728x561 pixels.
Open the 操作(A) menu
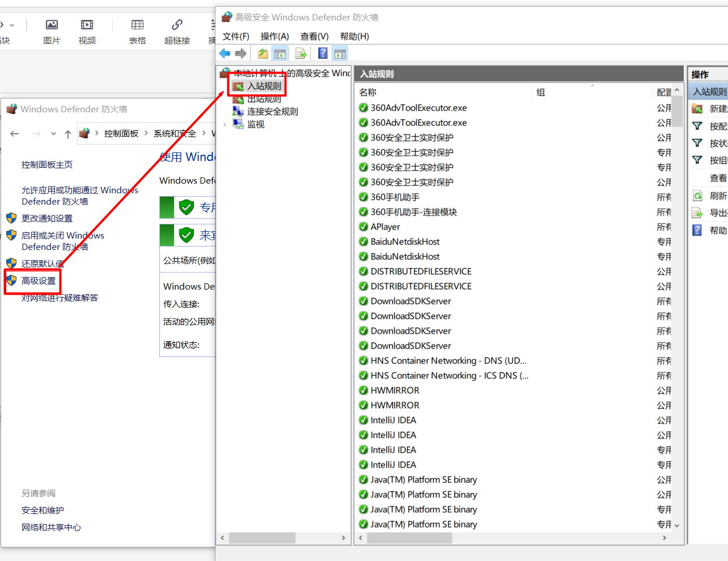[x=274, y=36]
